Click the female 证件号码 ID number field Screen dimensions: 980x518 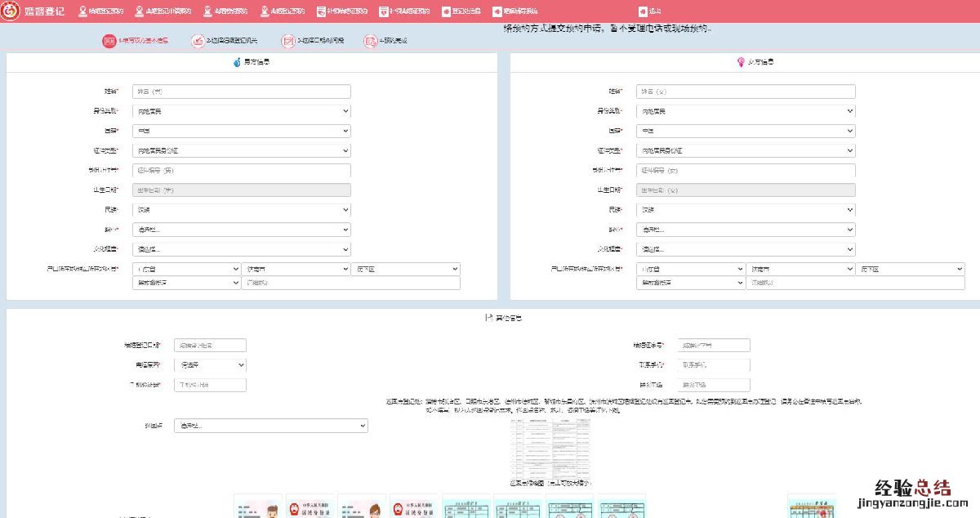coord(746,171)
